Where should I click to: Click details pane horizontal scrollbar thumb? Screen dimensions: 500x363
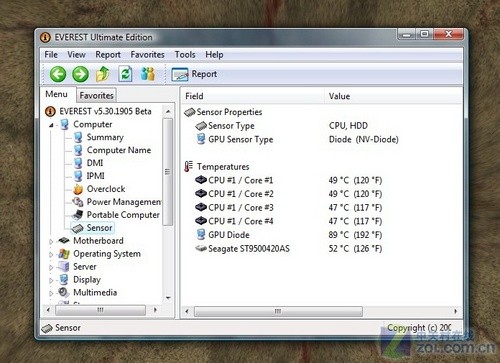coord(278,311)
